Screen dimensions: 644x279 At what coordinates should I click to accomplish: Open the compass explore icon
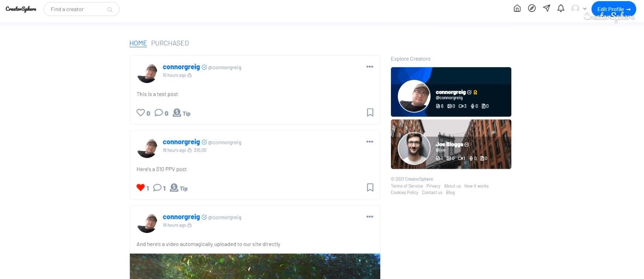tap(532, 8)
